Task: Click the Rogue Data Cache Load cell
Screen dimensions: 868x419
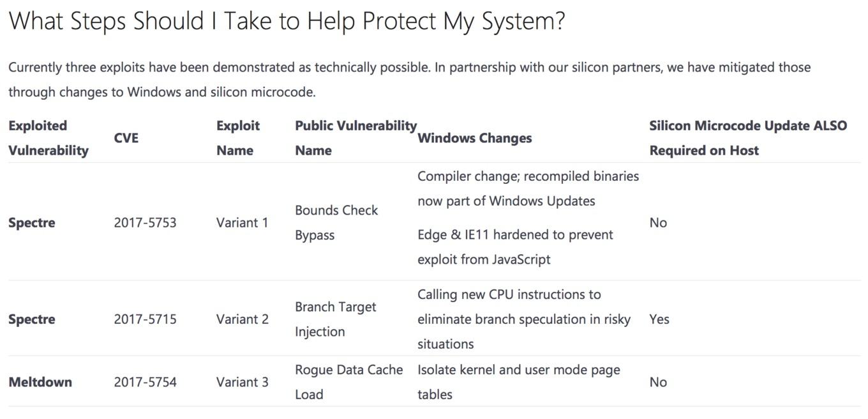Action: click(x=349, y=382)
